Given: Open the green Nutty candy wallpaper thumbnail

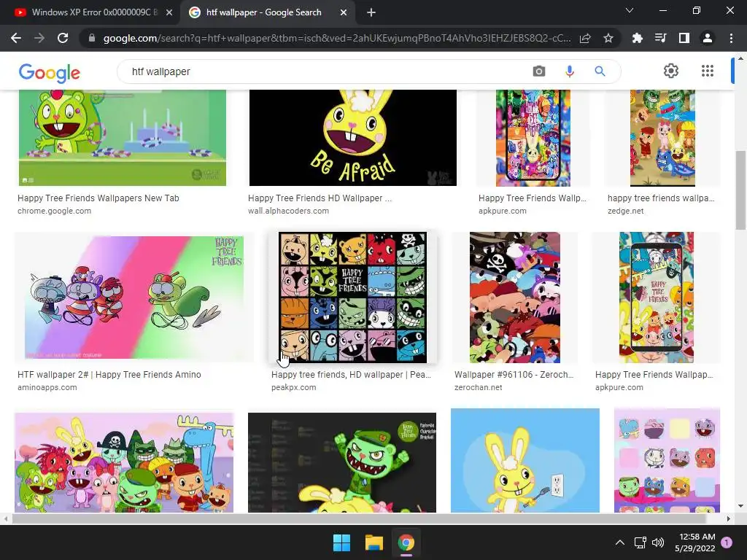Looking at the screenshot, I should (x=123, y=138).
